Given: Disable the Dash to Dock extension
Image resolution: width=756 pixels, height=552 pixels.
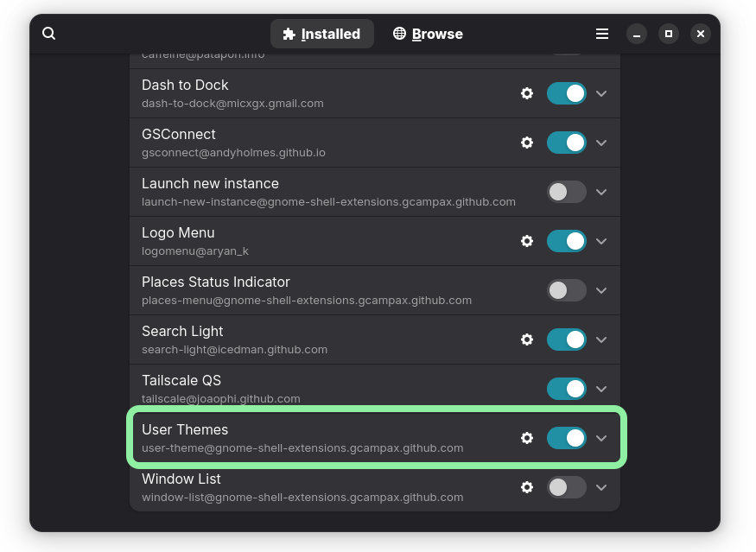Looking at the screenshot, I should pyautogui.click(x=566, y=93).
